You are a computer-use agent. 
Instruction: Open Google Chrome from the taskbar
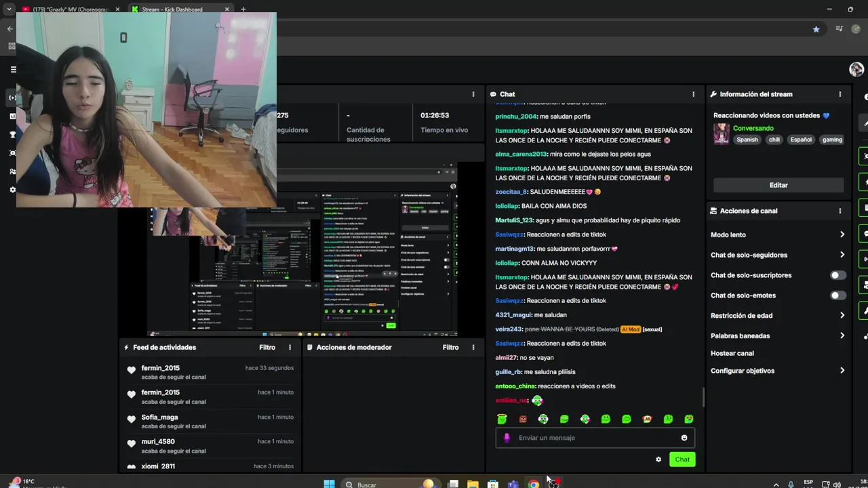534,484
